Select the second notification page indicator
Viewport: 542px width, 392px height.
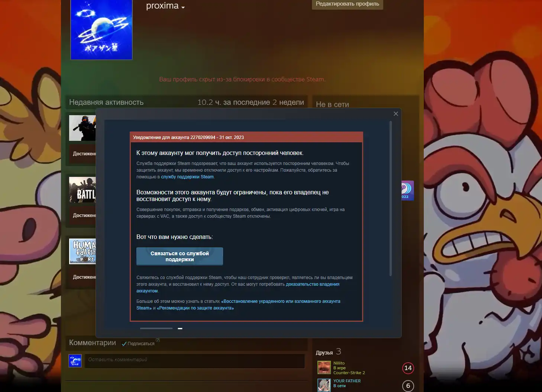pyautogui.click(x=180, y=328)
